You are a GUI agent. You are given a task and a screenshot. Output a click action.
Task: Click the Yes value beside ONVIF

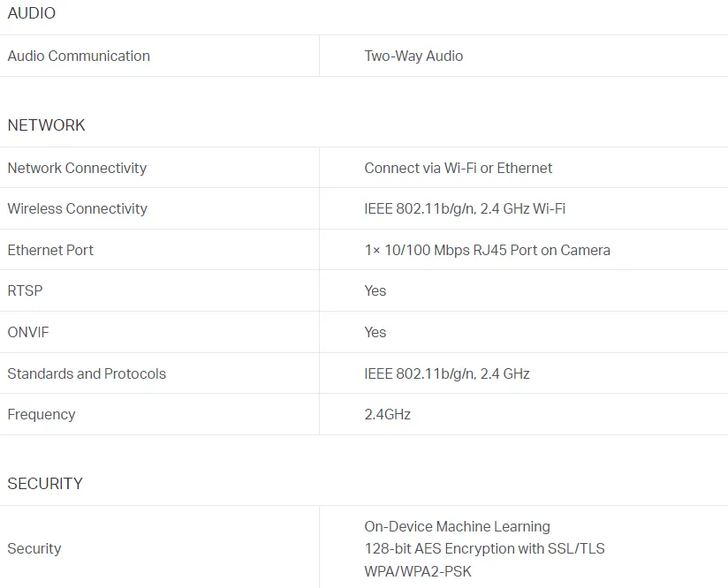375,332
